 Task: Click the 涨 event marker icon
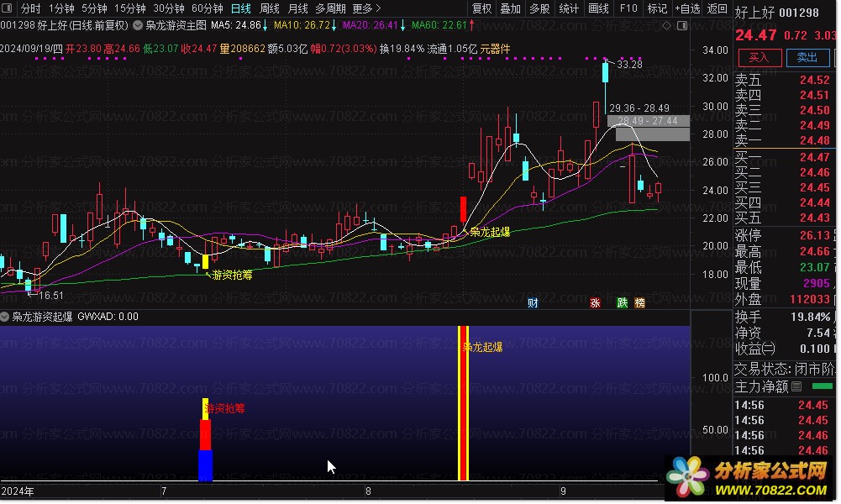point(595,303)
